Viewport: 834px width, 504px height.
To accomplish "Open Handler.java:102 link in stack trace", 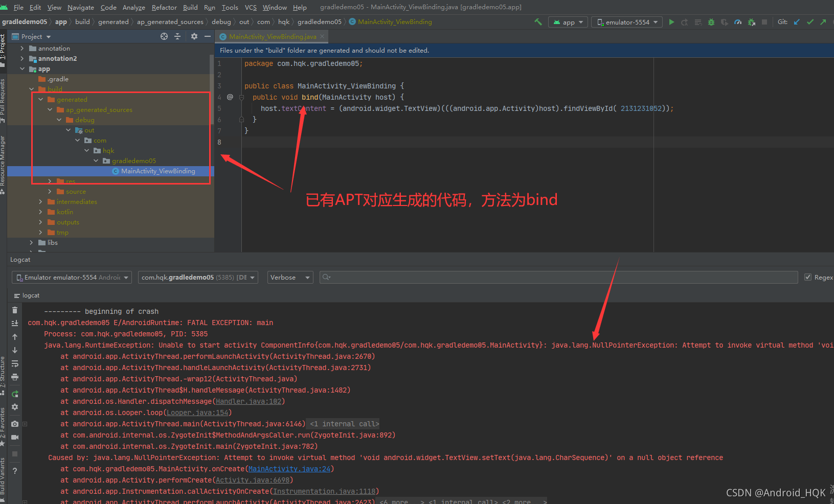I will [x=249, y=401].
